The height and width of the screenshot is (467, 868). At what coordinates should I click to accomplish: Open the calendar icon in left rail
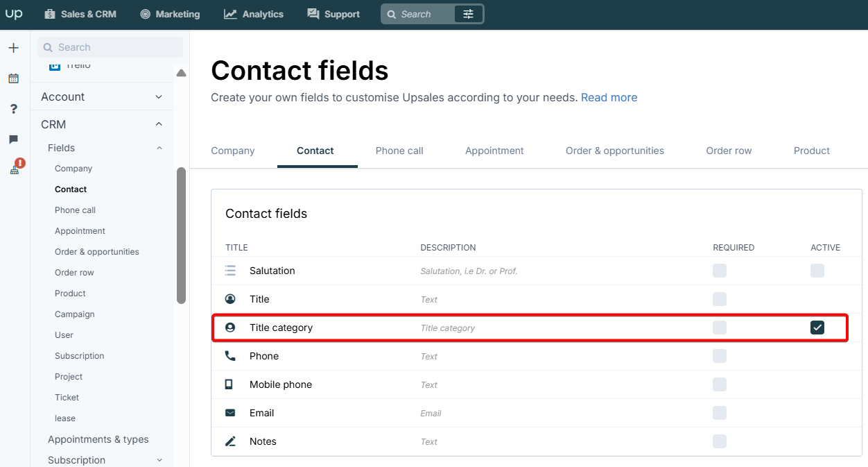[x=13, y=78]
